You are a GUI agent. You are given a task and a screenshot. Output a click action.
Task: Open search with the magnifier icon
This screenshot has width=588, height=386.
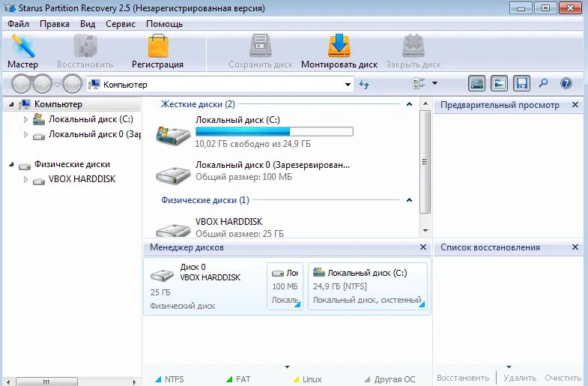(x=543, y=83)
